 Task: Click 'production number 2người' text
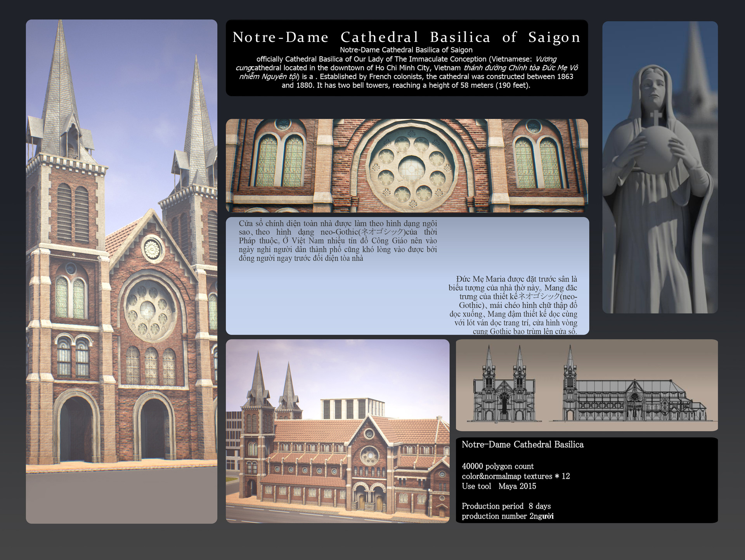(508, 516)
